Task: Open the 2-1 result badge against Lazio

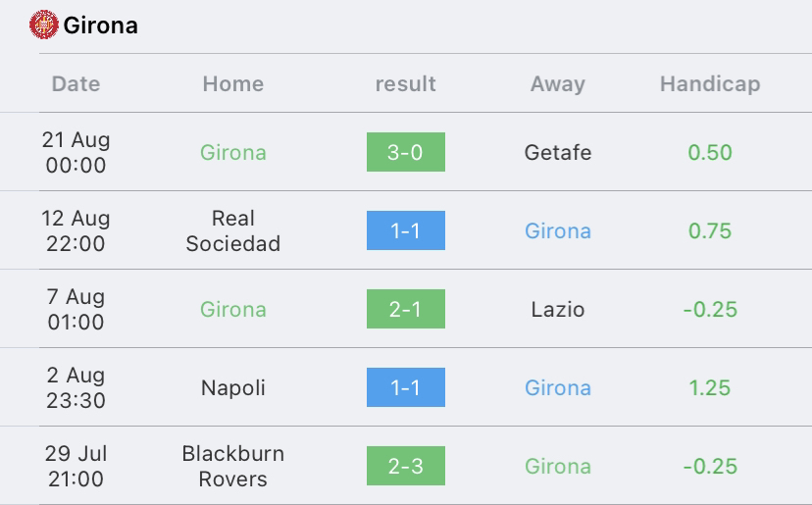Action: pos(406,309)
